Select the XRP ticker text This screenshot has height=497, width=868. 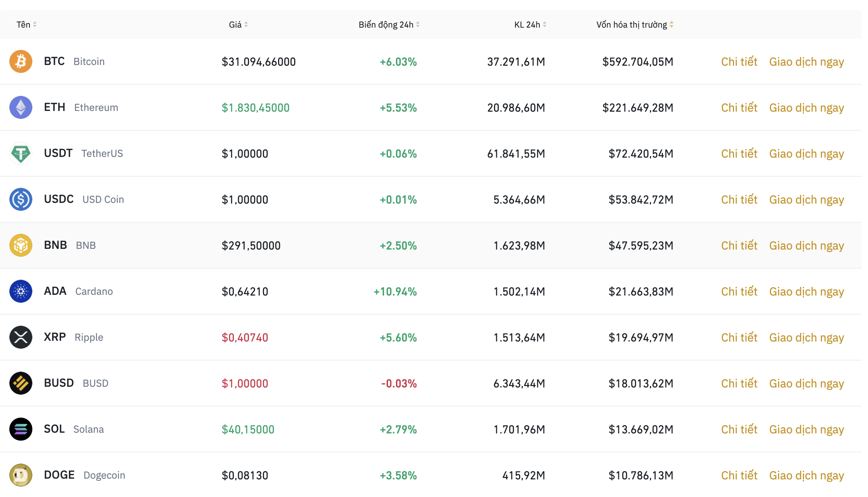click(x=55, y=337)
